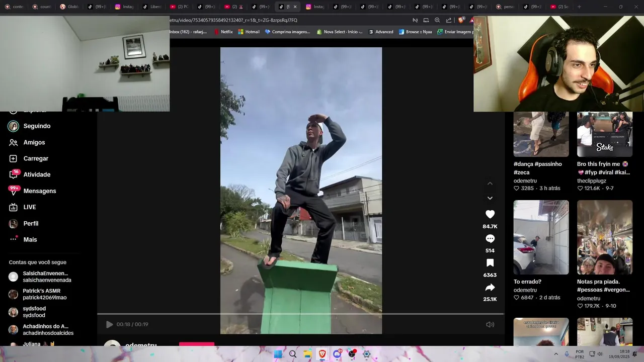
Task: Open the 'Notas pra piada' video thumbnail
Action: 605,237
